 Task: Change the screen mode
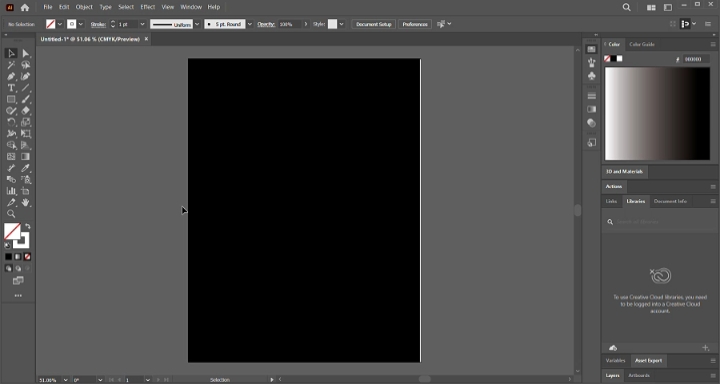tap(18, 281)
